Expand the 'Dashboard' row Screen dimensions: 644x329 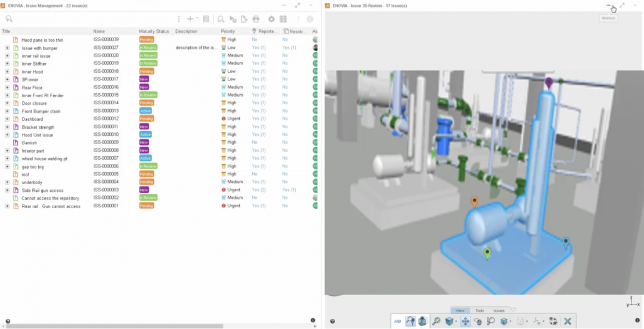click(x=7, y=119)
